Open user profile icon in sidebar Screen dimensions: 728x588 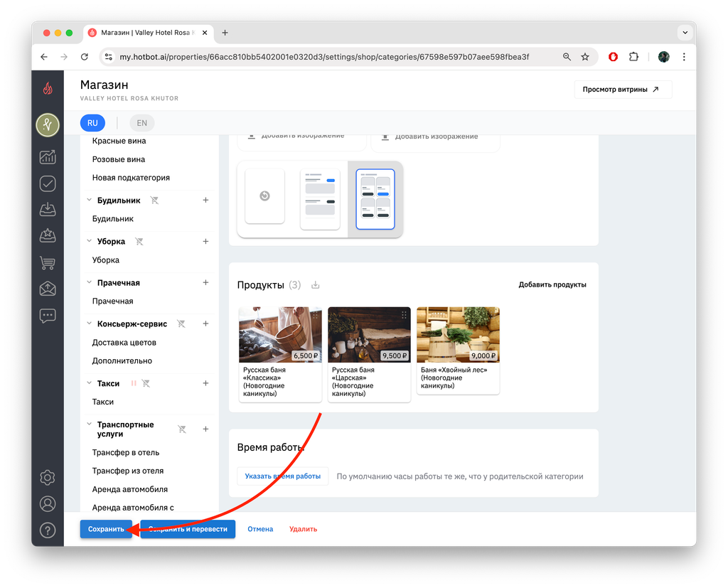48,503
